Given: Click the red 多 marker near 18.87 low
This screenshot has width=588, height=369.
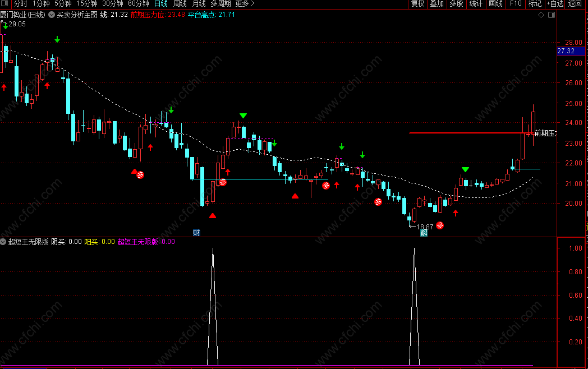Looking at the screenshot, I should coord(440,225).
